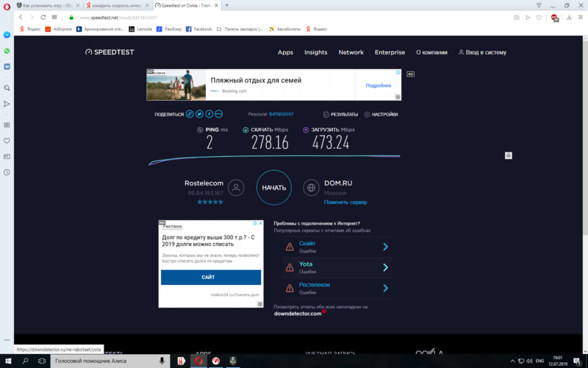Click 'Вход в систему' login link
The height and width of the screenshot is (368, 588).
pos(482,52)
